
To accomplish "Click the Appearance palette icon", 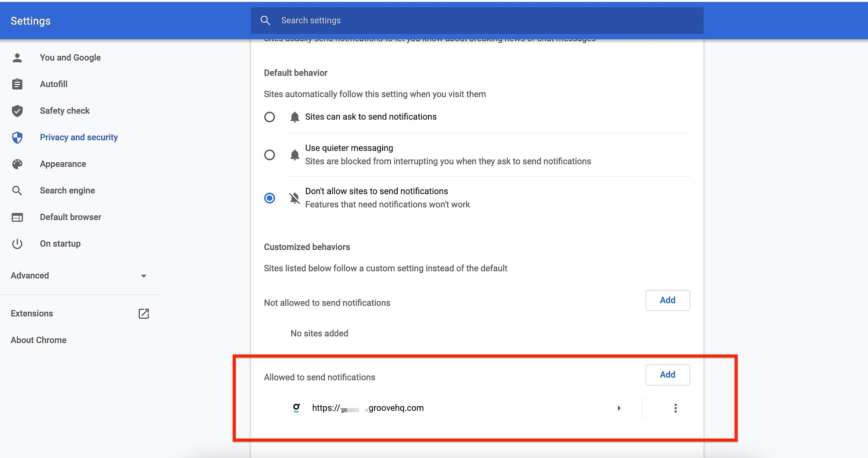I will 17,164.
